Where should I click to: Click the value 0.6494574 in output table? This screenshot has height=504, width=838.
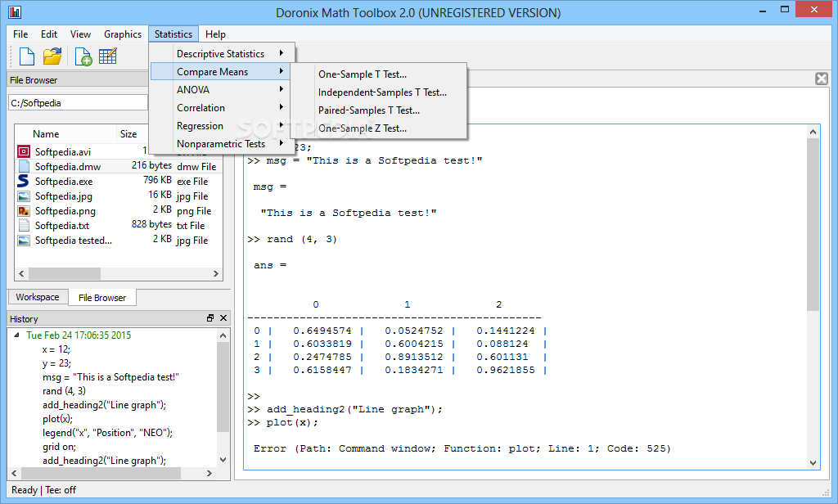(x=322, y=331)
